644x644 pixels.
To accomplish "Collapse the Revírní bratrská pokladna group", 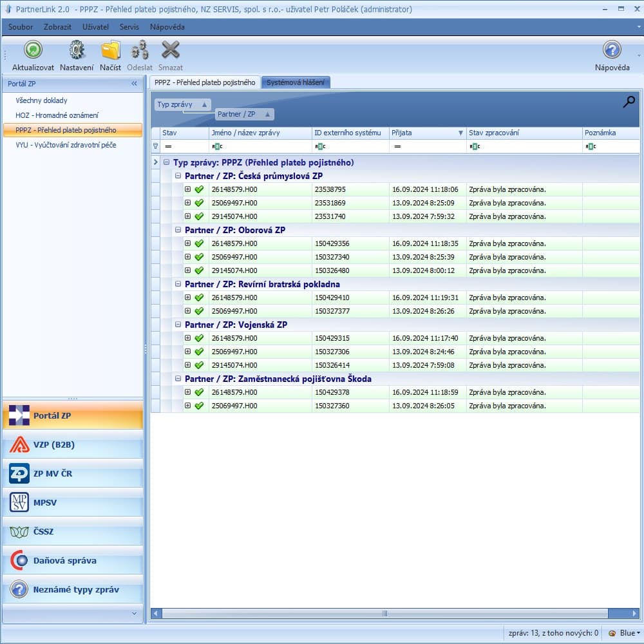I will coord(178,284).
